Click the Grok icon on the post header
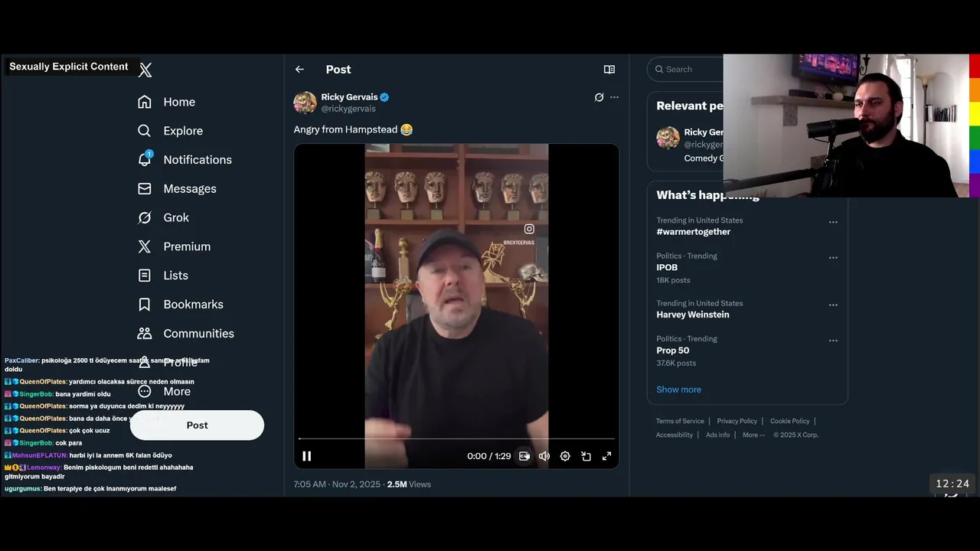Viewport: 980px width, 551px height. tap(599, 97)
